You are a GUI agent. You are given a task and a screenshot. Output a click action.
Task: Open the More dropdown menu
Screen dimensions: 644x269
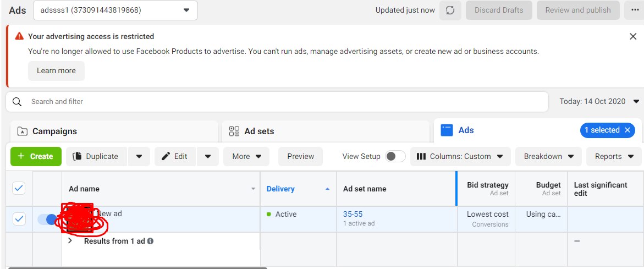[x=246, y=156]
